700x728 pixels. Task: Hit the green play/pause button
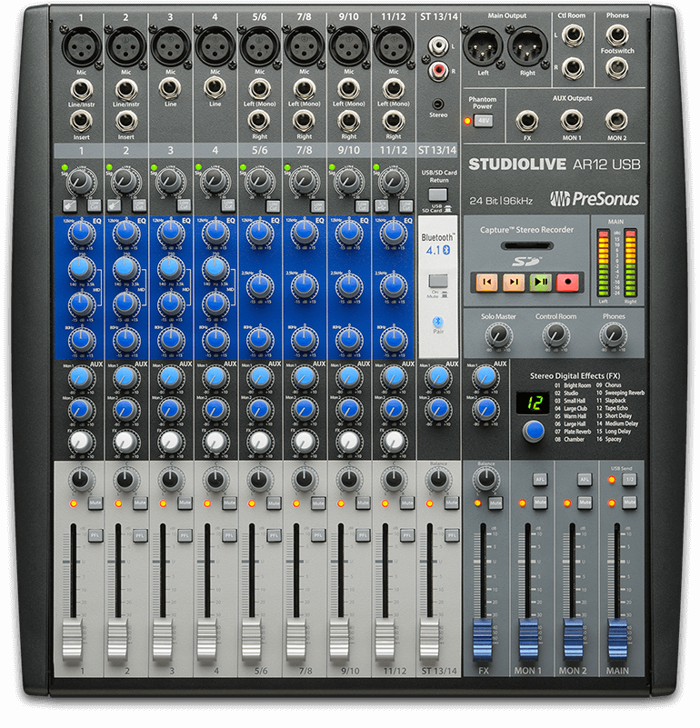[541, 282]
